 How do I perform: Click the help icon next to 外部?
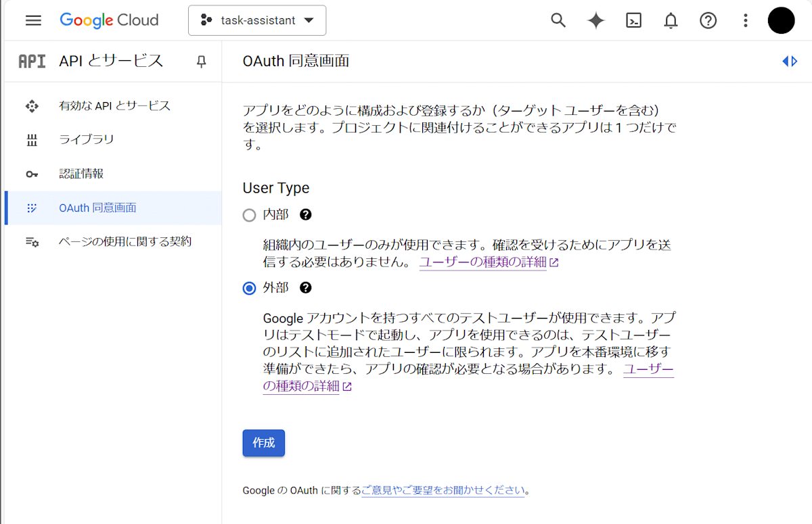[x=306, y=288]
